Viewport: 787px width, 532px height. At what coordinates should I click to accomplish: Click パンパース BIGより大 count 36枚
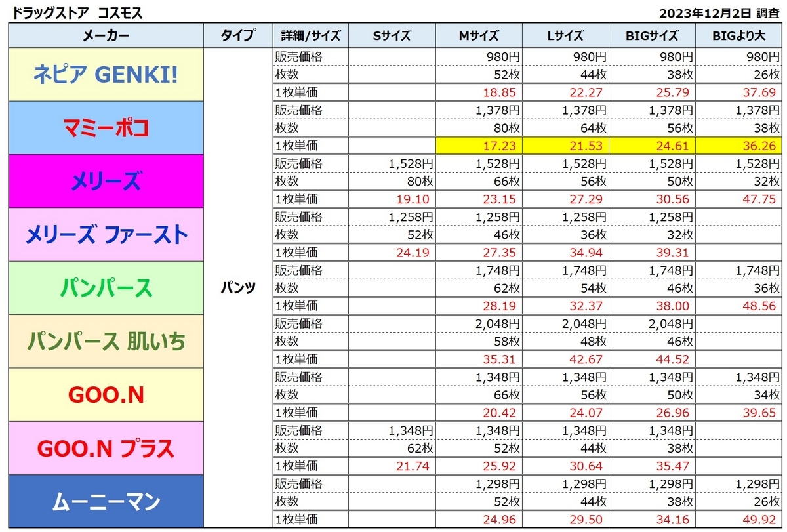point(767,288)
